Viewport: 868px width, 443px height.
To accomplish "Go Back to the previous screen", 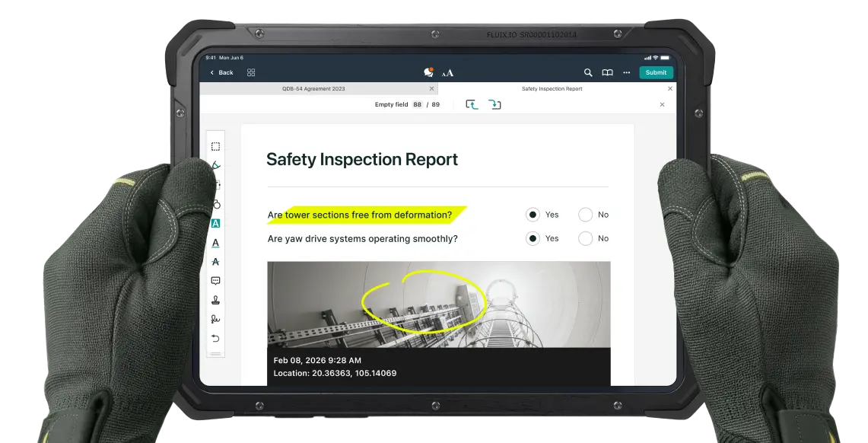I will [222, 72].
